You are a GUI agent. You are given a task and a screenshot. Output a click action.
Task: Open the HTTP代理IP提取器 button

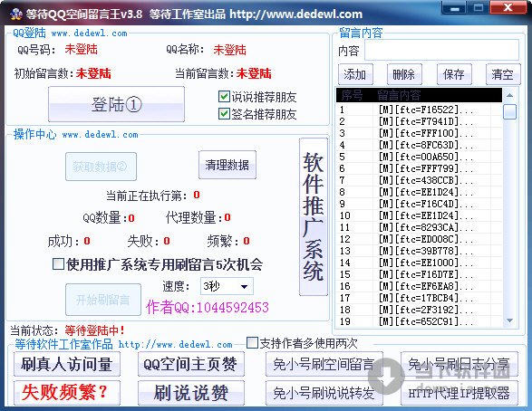(x=459, y=393)
